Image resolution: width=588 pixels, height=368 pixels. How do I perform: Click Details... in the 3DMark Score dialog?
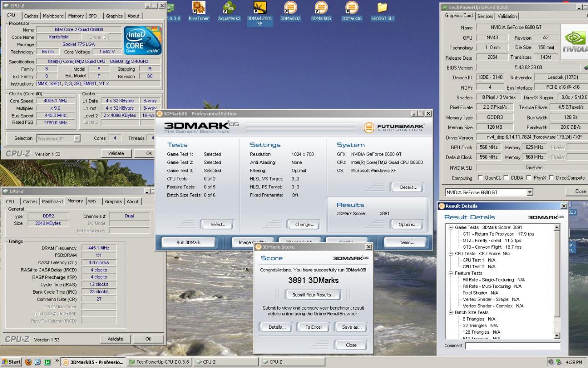click(276, 327)
